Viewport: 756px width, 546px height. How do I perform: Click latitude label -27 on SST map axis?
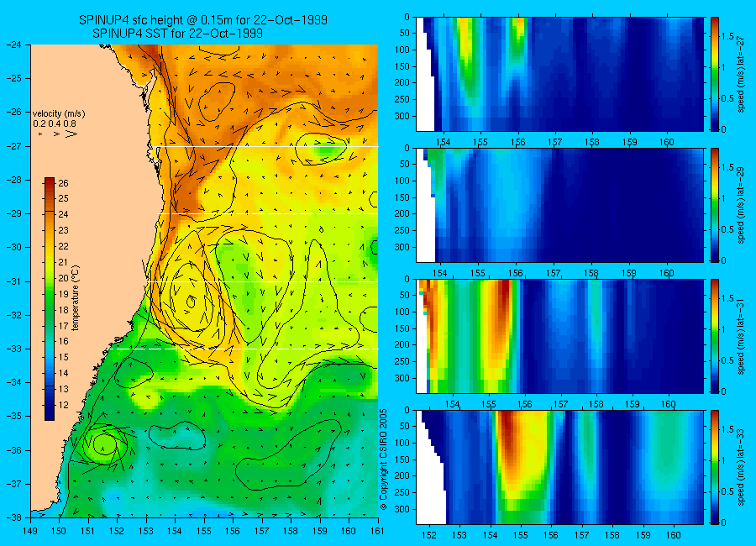[x=13, y=146]
